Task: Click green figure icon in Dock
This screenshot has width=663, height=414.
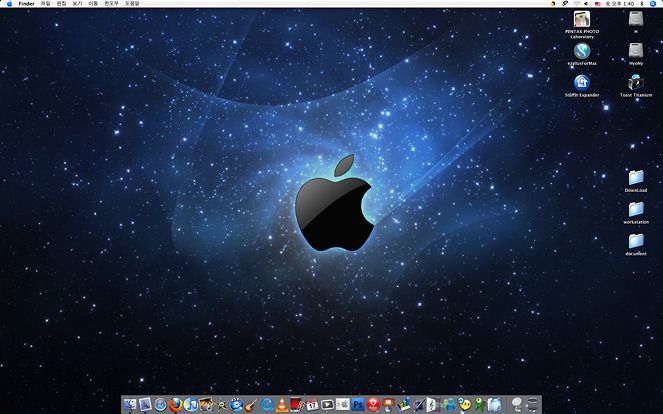Action: (x=479, y=405)
